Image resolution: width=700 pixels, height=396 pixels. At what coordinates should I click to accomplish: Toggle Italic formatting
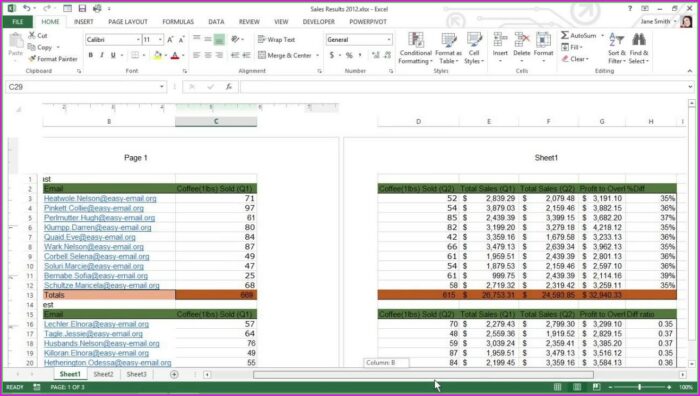tap(102, 55)
